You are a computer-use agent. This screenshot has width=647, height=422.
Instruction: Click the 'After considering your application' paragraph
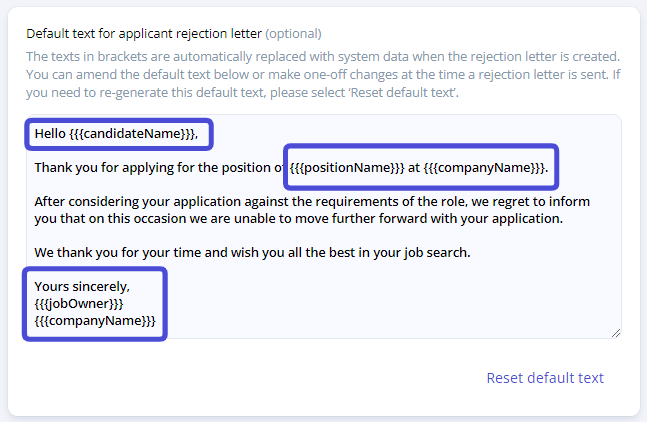(312, 210)
